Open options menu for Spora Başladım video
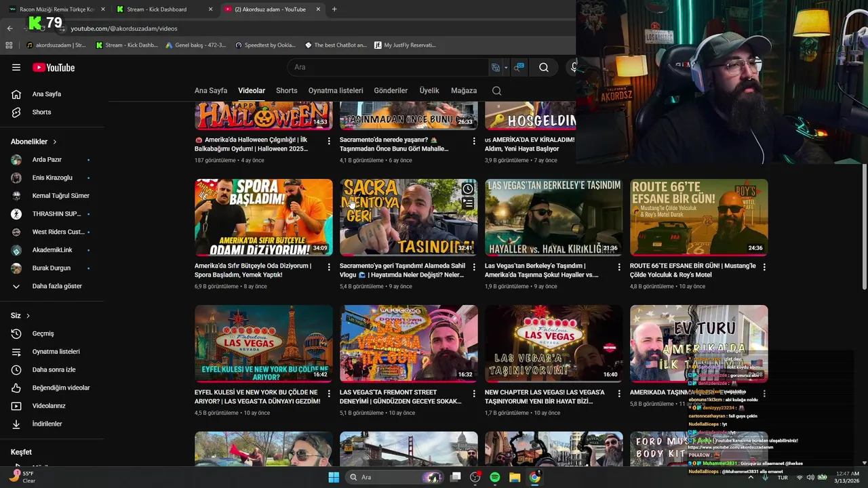The height and width of the screenshot is (488, 868). click(329, 267)
